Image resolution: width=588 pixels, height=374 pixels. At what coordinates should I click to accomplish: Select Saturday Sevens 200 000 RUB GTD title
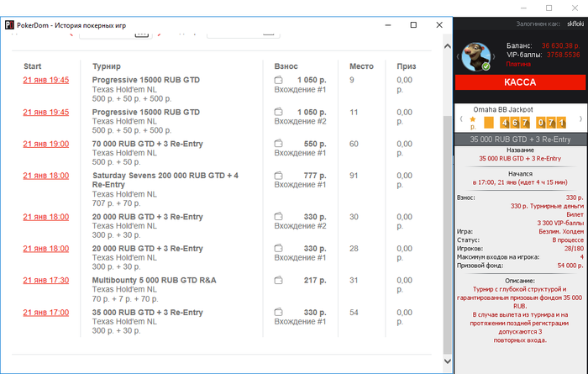pyautogui.click(x=165, y=180)
